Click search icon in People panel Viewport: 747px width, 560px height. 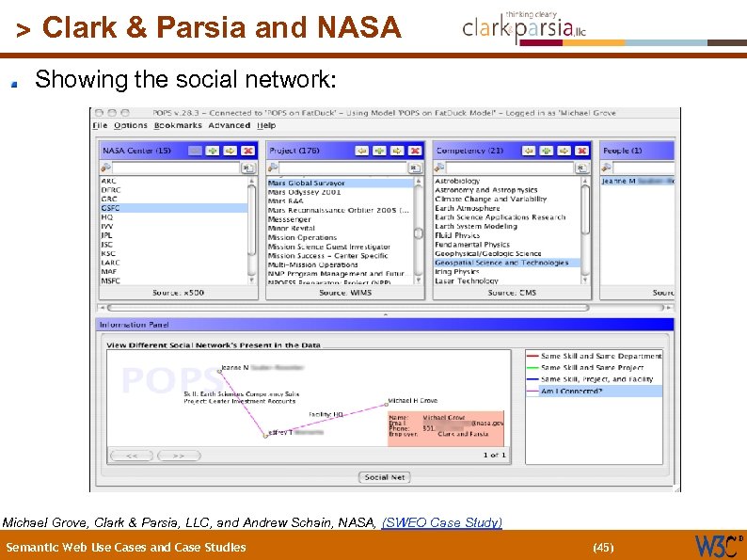[606, 168]
